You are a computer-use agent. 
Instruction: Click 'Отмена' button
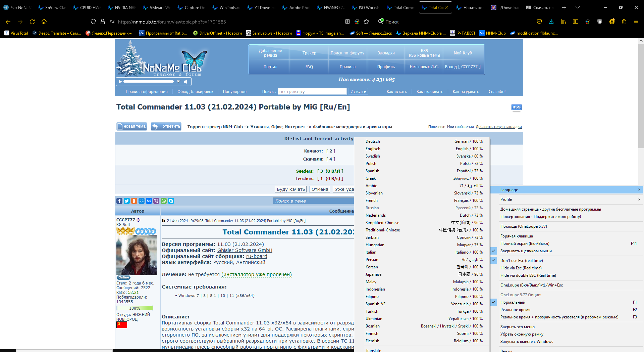tap(320, 189)
